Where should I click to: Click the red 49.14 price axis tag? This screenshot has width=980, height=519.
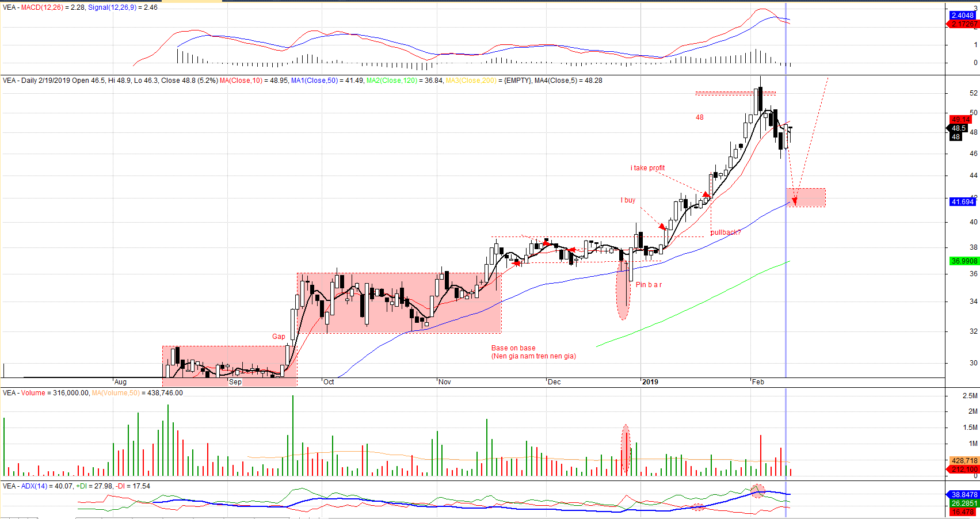click(x=960, y=120)
